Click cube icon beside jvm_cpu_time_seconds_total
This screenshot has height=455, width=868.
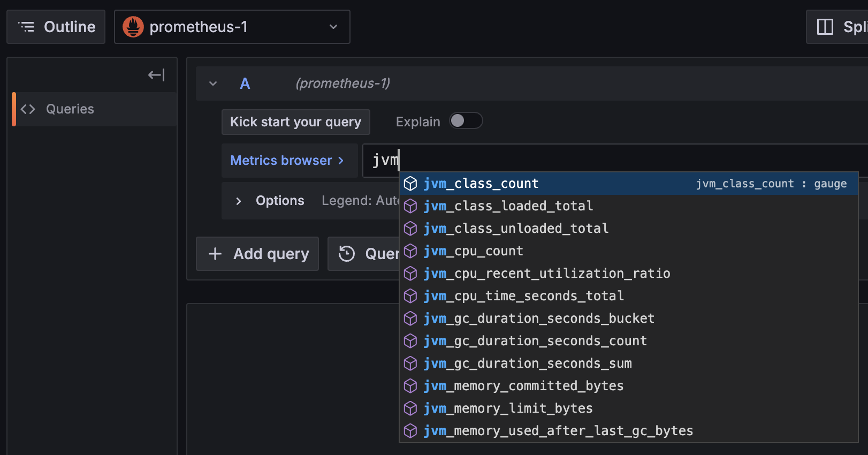tap(410, 296)
